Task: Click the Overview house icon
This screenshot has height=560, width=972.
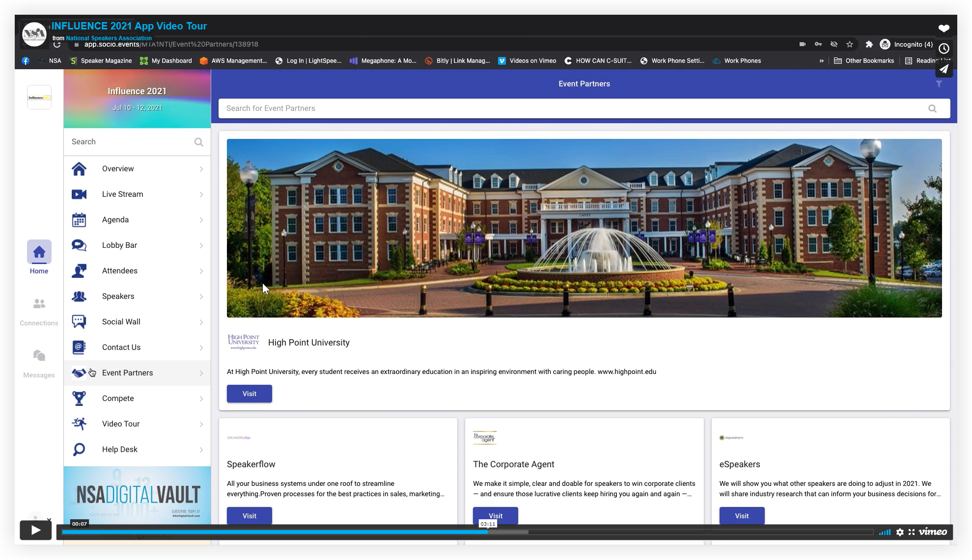Action: (79, 169)
